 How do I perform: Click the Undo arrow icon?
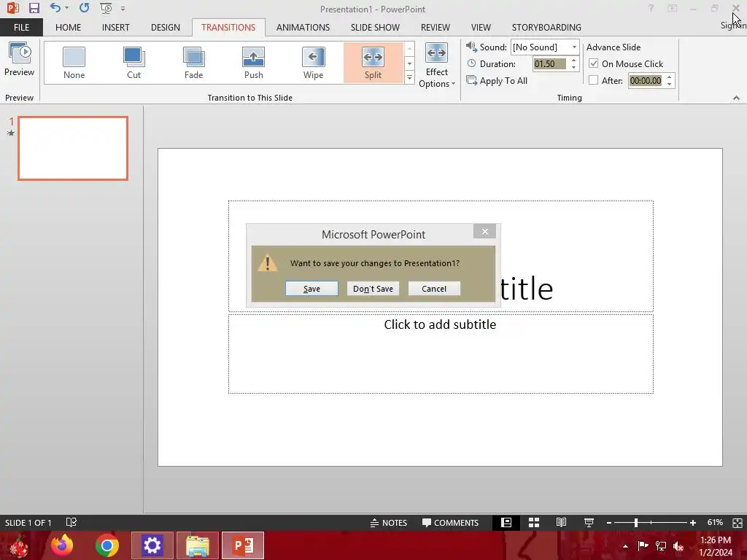(55, 8)
